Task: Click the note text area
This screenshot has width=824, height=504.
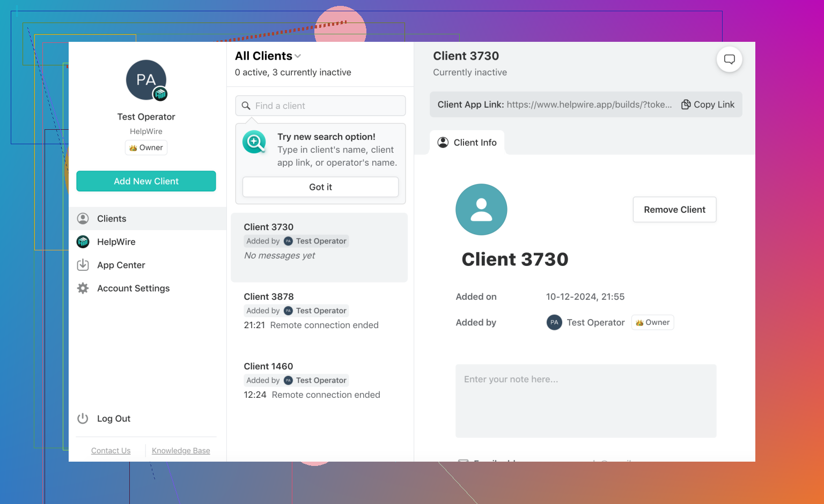Action: (x=586, y=401)
